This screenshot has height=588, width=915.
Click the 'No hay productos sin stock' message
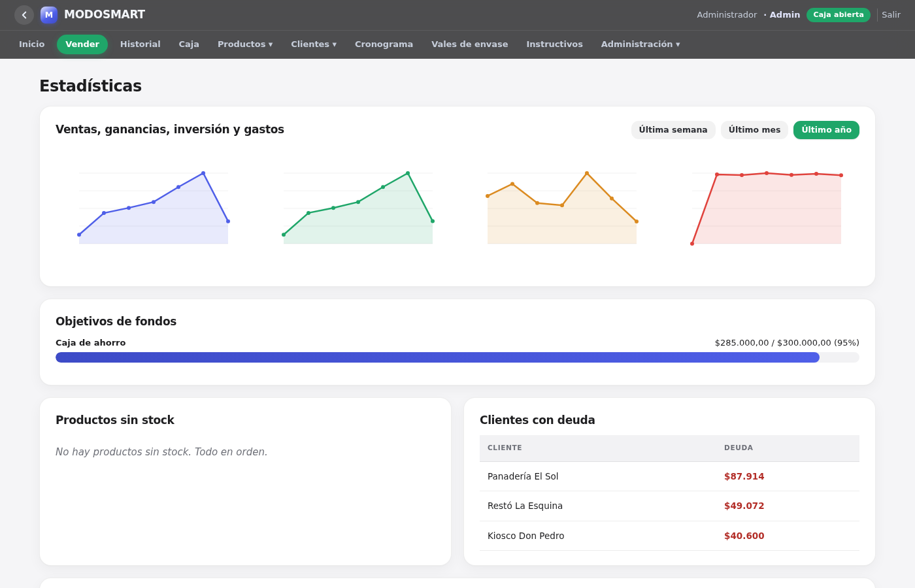coord(161,452)
